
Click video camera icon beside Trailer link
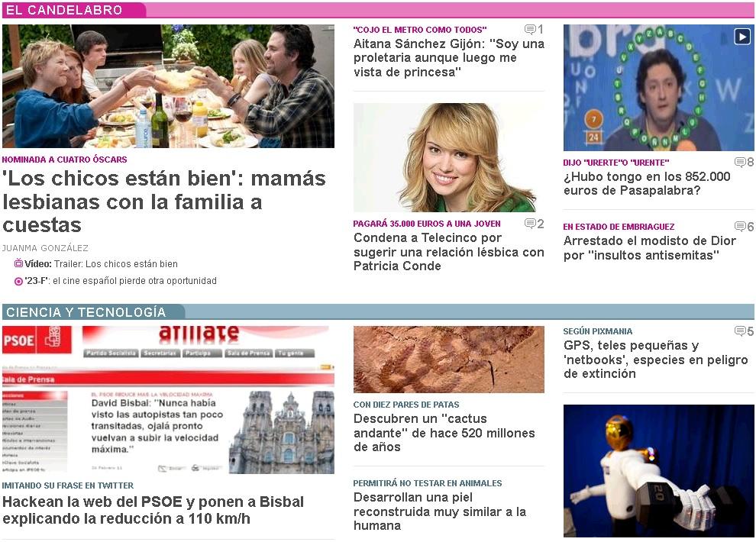18,263
